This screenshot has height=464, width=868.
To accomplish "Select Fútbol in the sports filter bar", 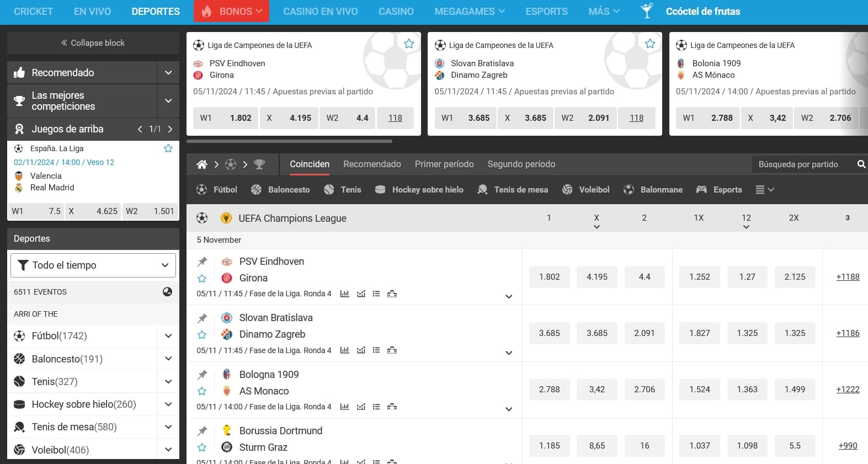I will pyautogui.click(x=216, y=190).
